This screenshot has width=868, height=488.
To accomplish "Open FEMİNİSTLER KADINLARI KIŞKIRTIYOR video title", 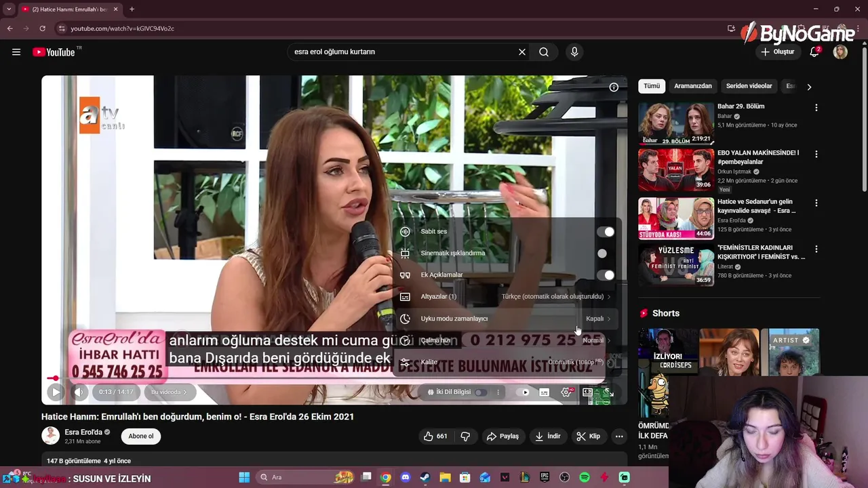I will click(x=762, y=252).
